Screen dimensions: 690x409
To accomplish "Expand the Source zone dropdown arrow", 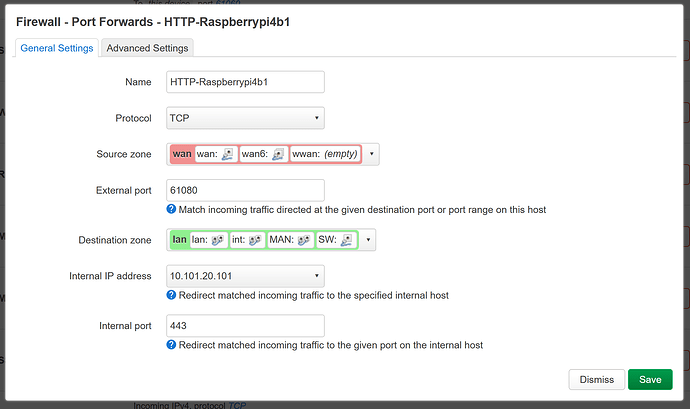I will (x=371, y=154).
